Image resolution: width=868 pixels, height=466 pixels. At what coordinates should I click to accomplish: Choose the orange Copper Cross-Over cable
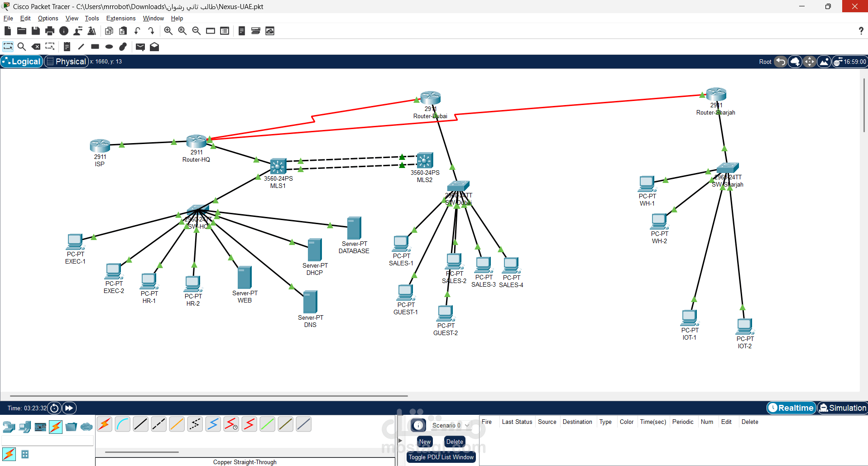coord(177,424)
